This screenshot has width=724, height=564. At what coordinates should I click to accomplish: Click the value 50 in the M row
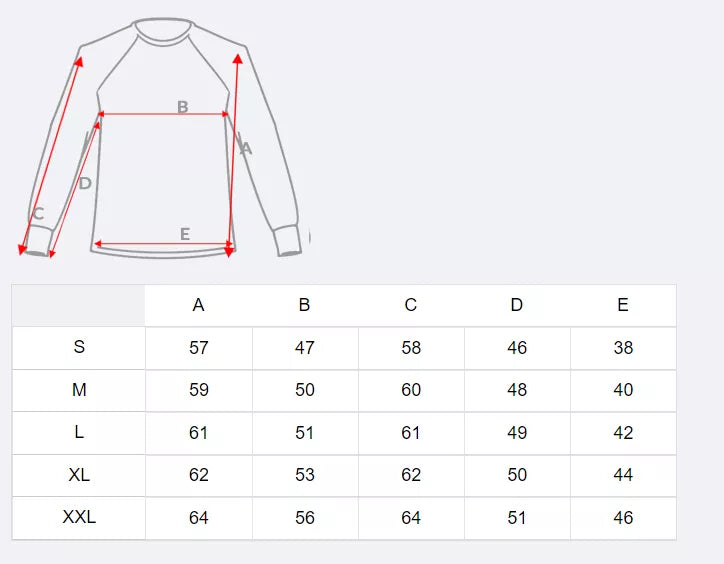[305, 390]
